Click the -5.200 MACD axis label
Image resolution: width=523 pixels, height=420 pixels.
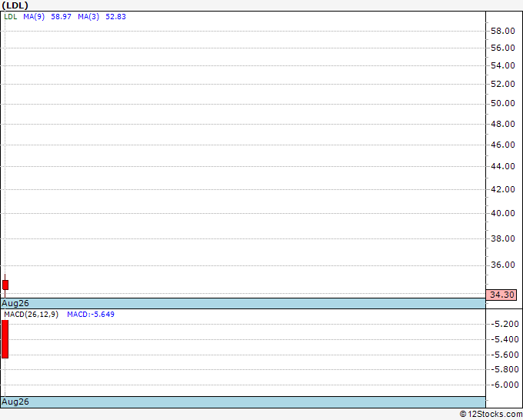tap(505, 325)
